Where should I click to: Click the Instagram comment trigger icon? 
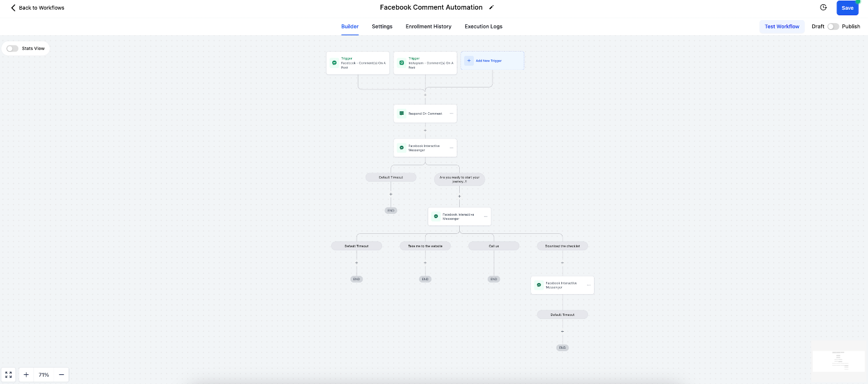[x=402, y=63]
